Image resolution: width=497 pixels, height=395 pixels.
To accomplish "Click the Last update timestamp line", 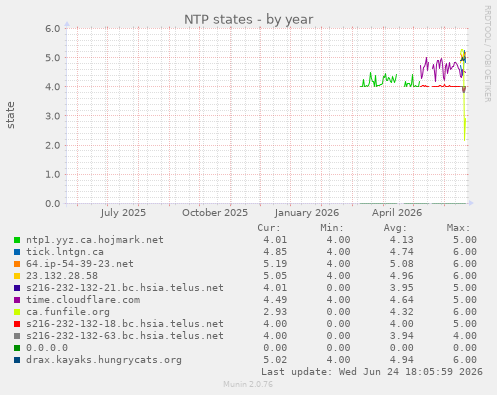I will click(372, 372).
